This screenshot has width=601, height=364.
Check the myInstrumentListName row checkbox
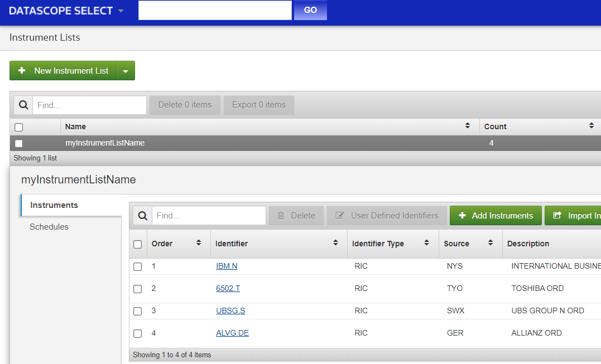(19, 143)
